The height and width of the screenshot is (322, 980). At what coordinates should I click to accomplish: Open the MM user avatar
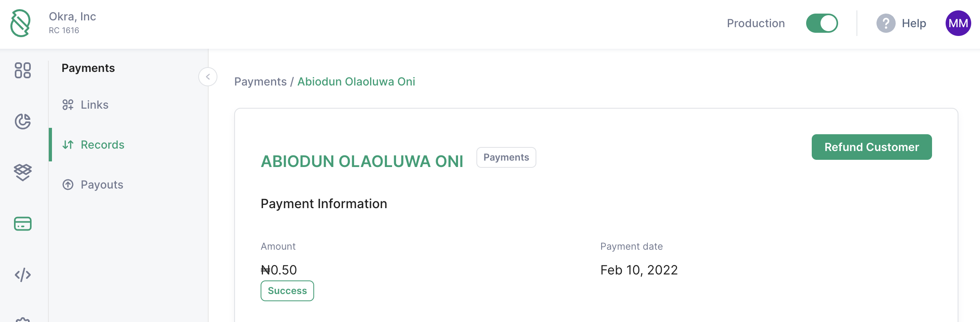[x=958, y=23]
